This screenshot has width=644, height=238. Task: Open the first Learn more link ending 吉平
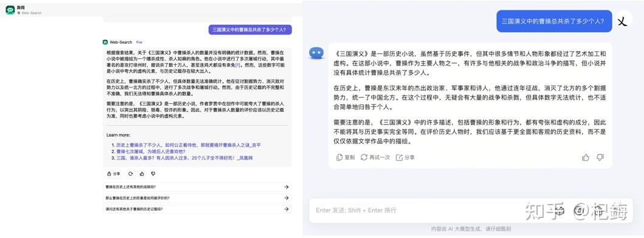(x=188, y=145)
